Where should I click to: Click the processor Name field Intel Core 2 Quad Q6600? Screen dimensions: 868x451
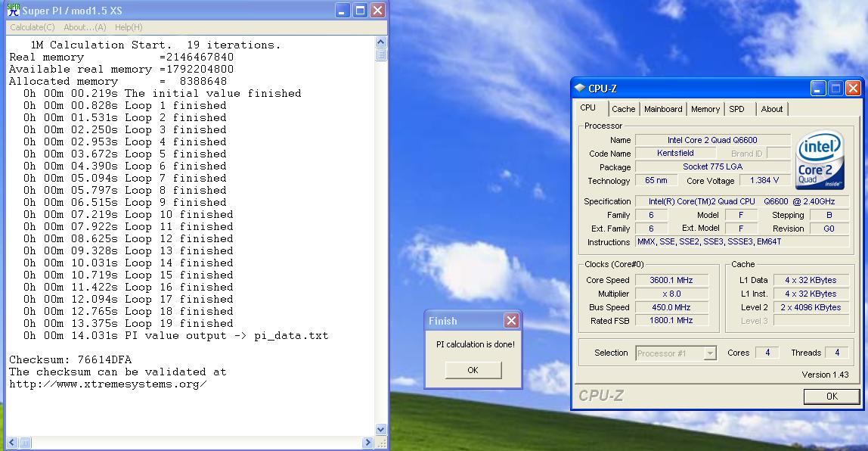pos(712,140)
